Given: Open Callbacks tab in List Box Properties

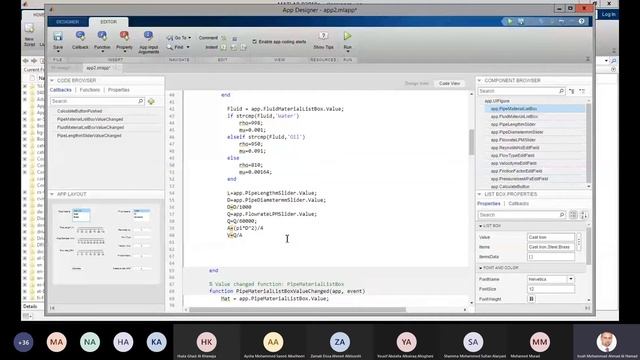Looking at the screenshot, I should point(518,203).
